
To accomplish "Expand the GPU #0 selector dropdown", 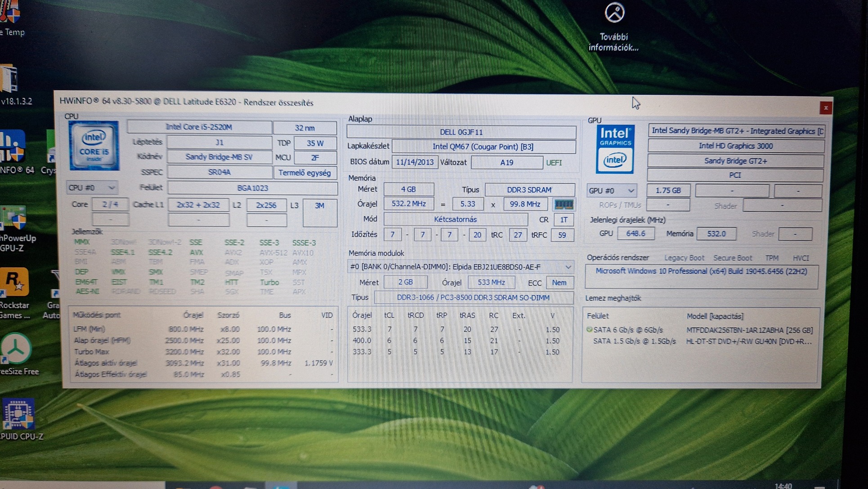I will coord(611,191).
